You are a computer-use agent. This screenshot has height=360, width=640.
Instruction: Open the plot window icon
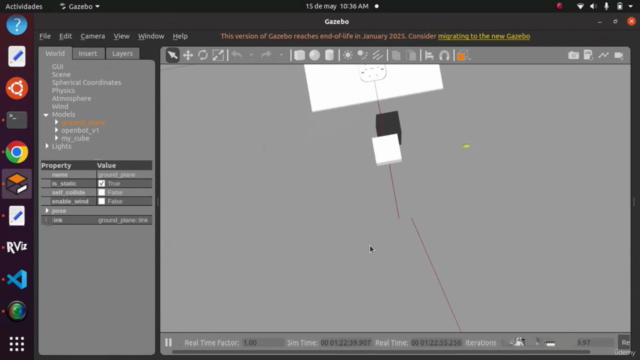(603, 55)
